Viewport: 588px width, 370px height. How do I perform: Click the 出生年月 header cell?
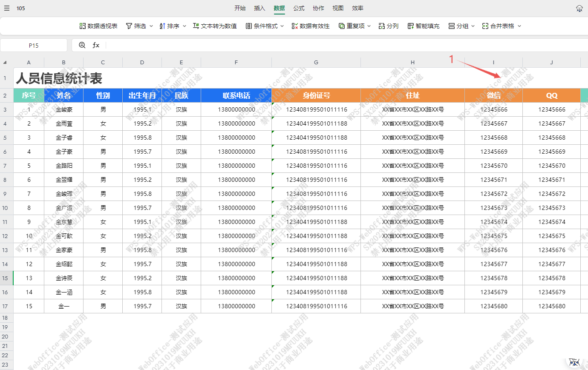(142, 95)
